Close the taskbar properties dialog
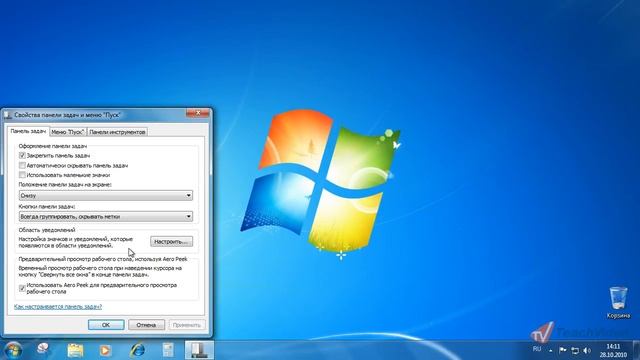 (x=198, y=113)
